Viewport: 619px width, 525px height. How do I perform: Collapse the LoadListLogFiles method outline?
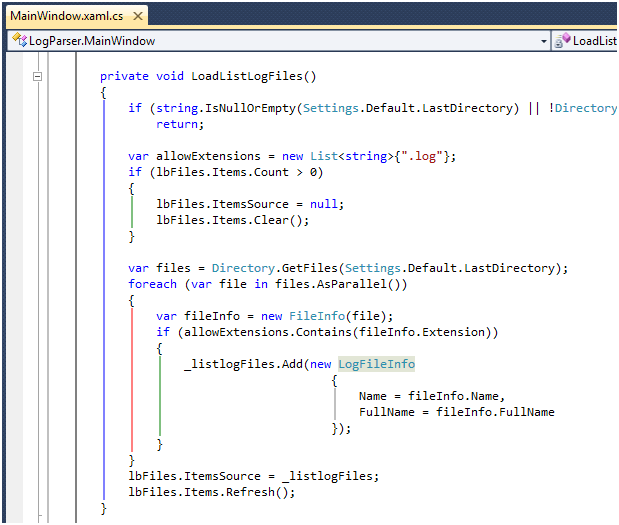[x=38, y=76]
